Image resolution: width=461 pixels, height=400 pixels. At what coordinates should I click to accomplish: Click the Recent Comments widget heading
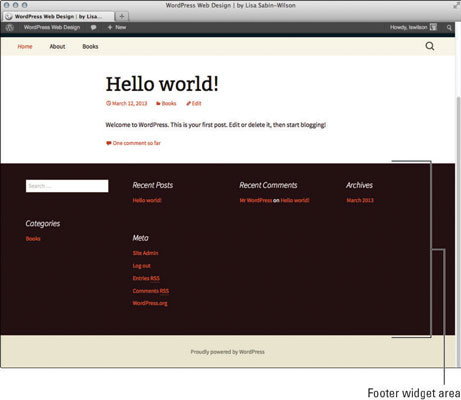click(x=268, y=185)
